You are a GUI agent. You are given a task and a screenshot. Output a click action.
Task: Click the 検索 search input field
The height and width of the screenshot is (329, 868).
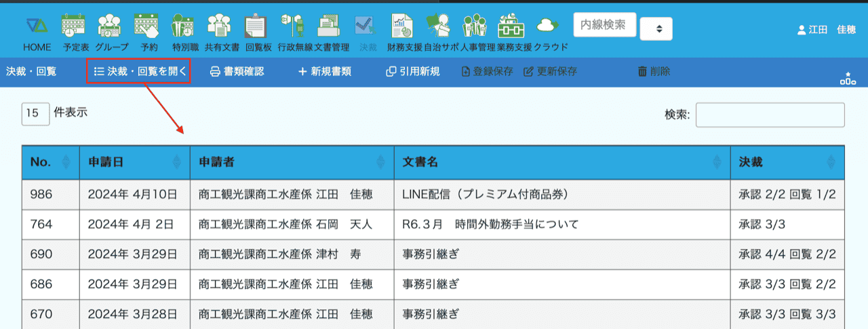[x=770, y=115]
